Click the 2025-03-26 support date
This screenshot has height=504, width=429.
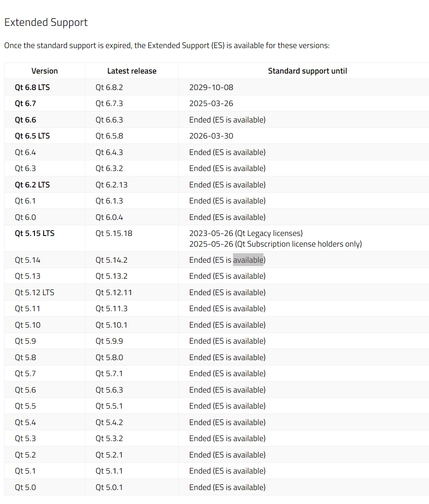pos(211,104)
